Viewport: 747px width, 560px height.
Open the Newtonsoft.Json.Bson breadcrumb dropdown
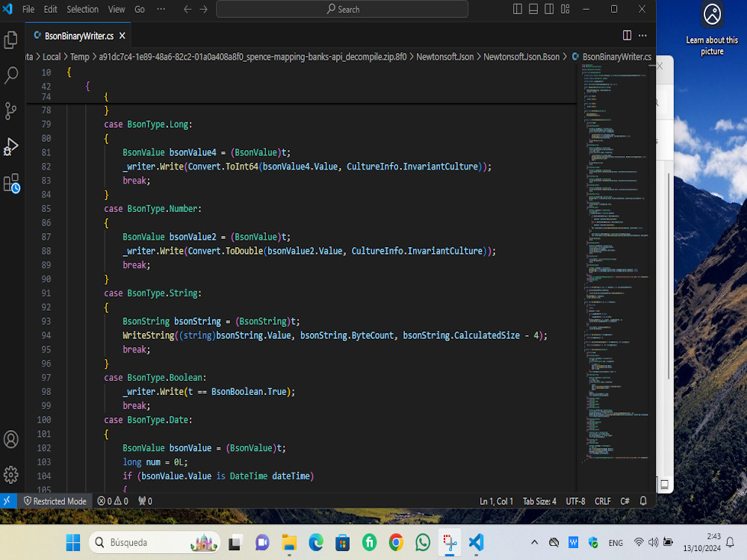[x=521, y=56]
